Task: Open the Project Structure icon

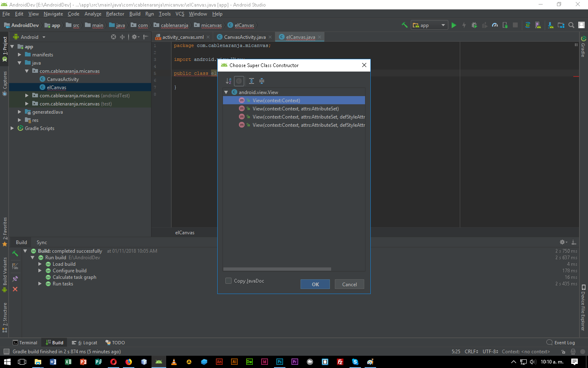Action: tap(561, 25)
